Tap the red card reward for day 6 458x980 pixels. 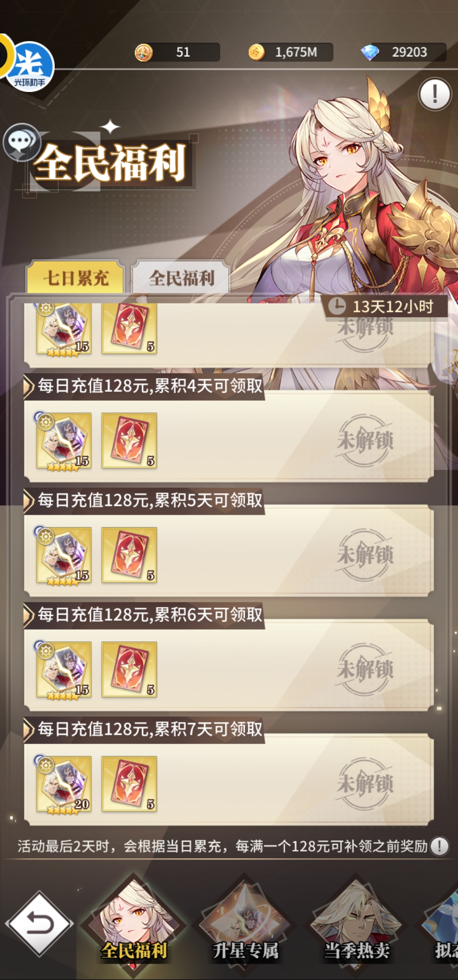[x=129, y=669]
